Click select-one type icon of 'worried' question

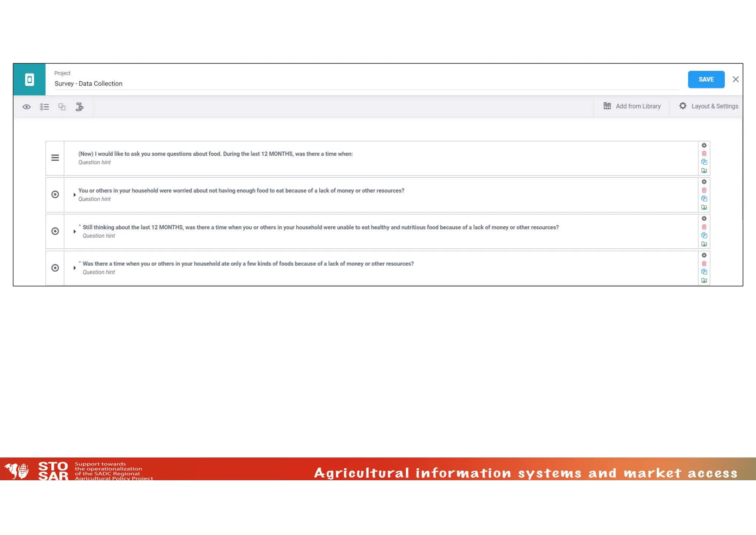[x=55, y=194]
